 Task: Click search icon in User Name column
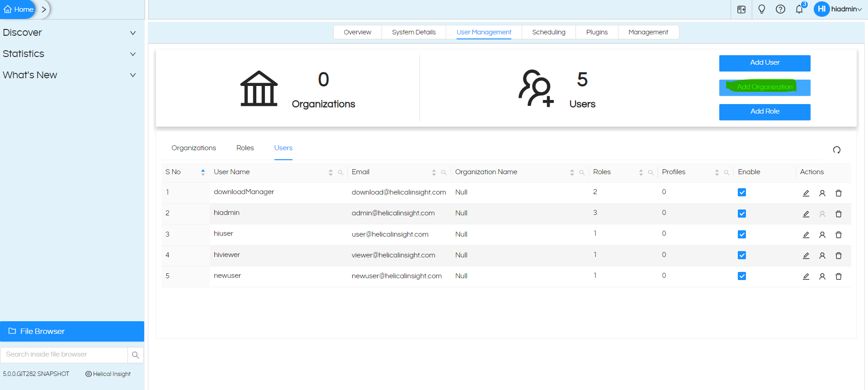[x=340, y=172]
